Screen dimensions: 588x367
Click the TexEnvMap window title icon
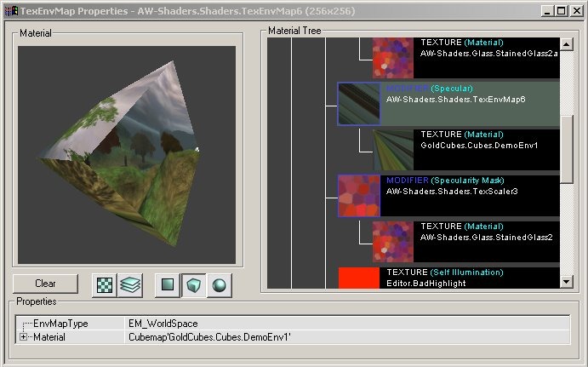click(9, 9)
